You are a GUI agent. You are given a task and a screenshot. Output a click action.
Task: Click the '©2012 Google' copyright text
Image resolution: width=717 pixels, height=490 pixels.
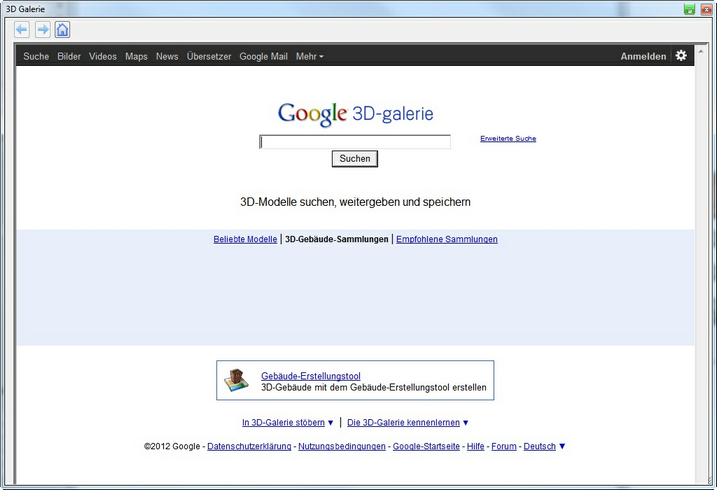[172, 446]
